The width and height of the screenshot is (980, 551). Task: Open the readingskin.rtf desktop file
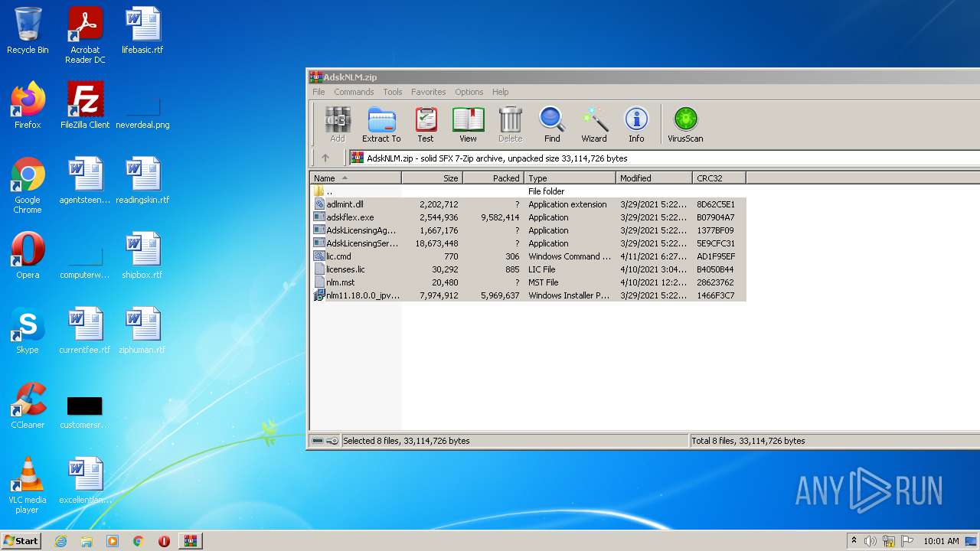142,181
